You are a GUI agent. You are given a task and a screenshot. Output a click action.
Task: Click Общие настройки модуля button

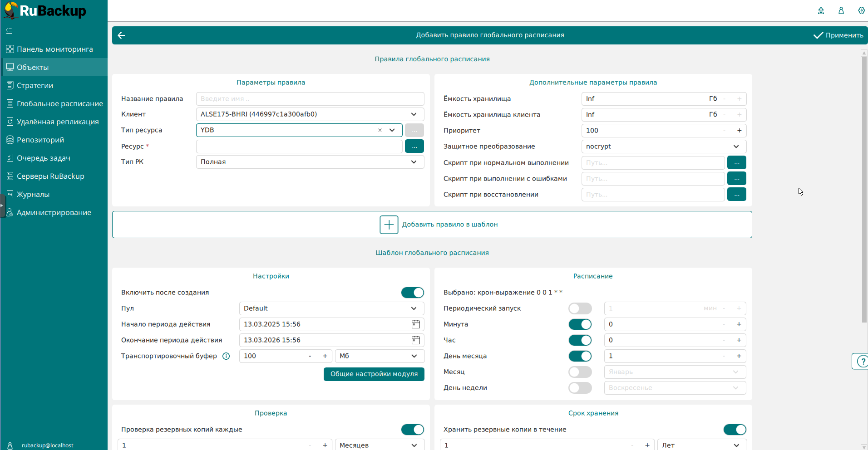point(374,374)
